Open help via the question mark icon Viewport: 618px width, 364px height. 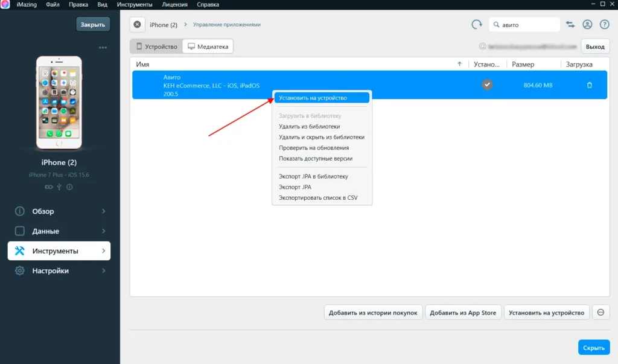point(605,25)
